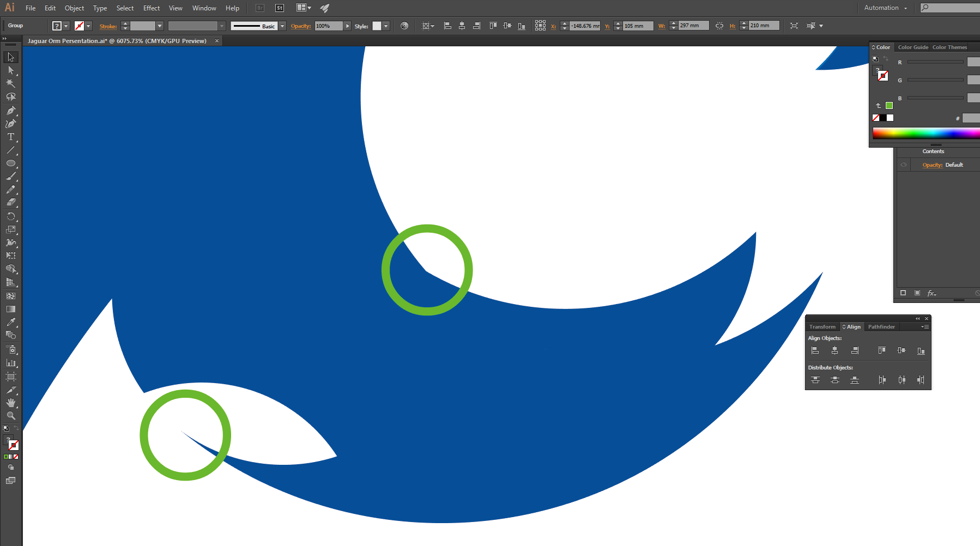Click vertical distribute center in Align panel
The width and height of the screenshot is (980, 546).
coord(835,380)
